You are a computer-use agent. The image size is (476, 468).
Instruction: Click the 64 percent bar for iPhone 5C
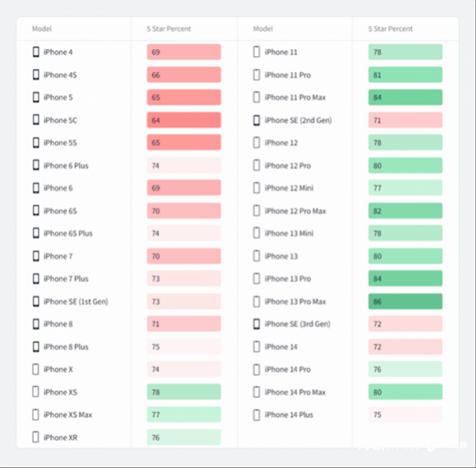tap(184, 120)
